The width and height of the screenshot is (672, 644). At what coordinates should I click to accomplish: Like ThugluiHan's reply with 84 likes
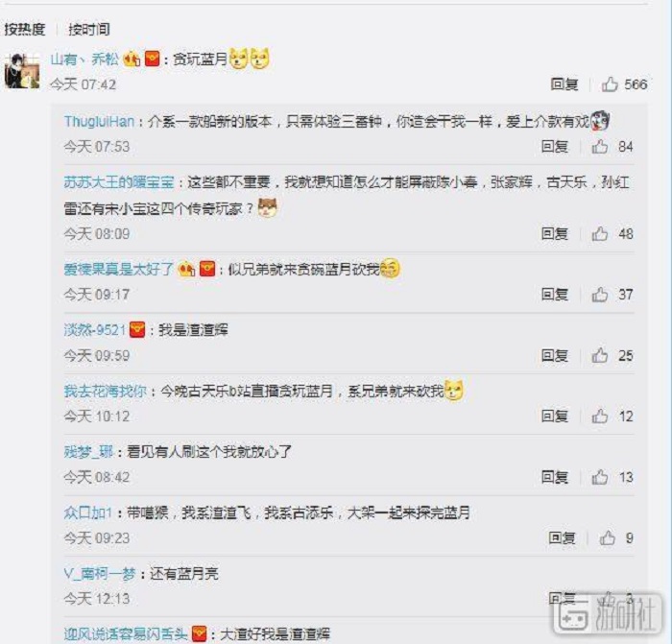(x=600, y=147)
